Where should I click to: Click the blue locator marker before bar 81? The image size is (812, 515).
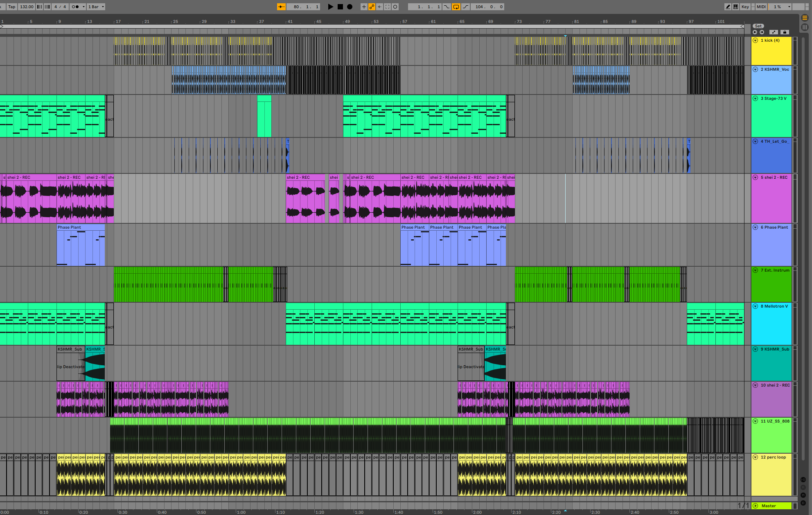[566, 36]
